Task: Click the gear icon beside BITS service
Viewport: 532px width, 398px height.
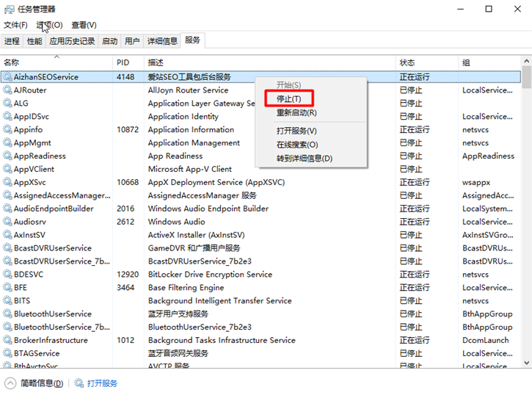Action: click(x=7, y=301)
